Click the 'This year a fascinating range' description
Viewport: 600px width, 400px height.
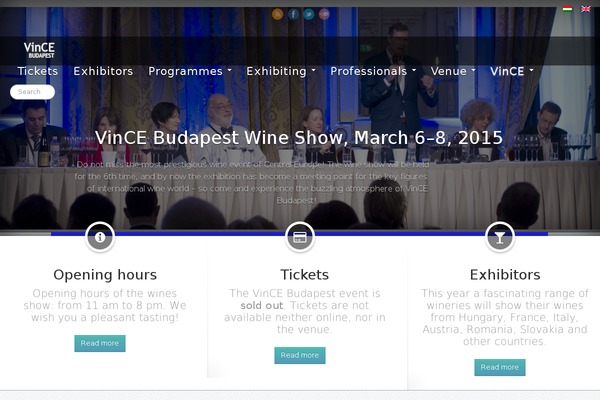(505, 317)
